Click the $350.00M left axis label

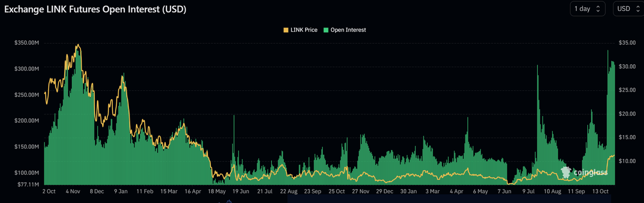click(x=27, y=43)
